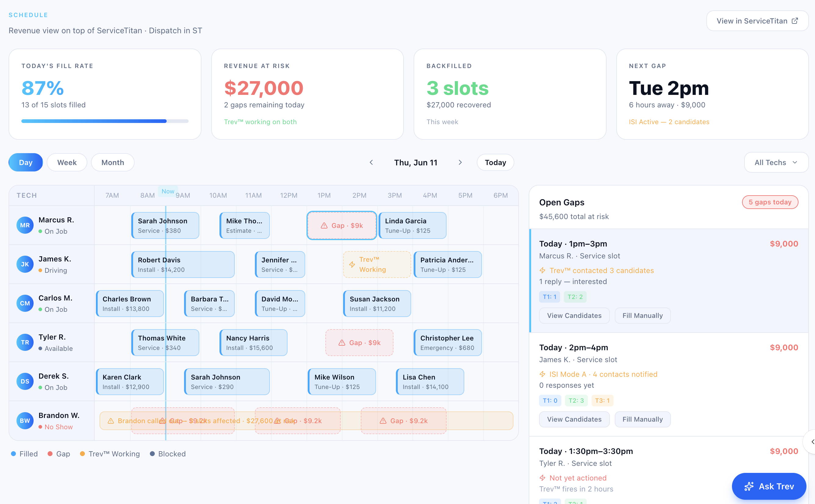Click the Now marker on the timeline

(168, 191)
